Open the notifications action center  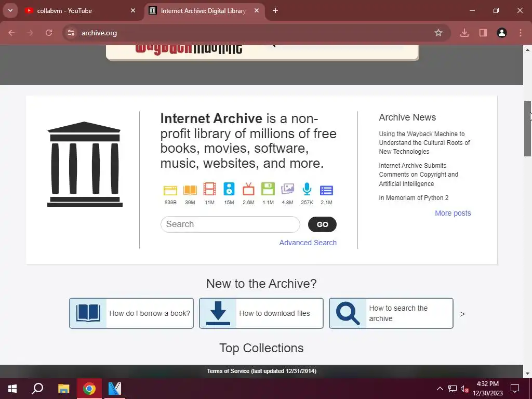[x=515, y=389]
